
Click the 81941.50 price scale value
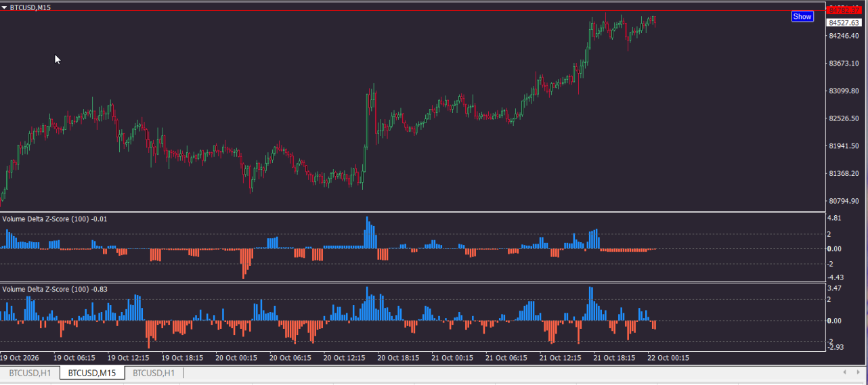click(x=844, y=145)
